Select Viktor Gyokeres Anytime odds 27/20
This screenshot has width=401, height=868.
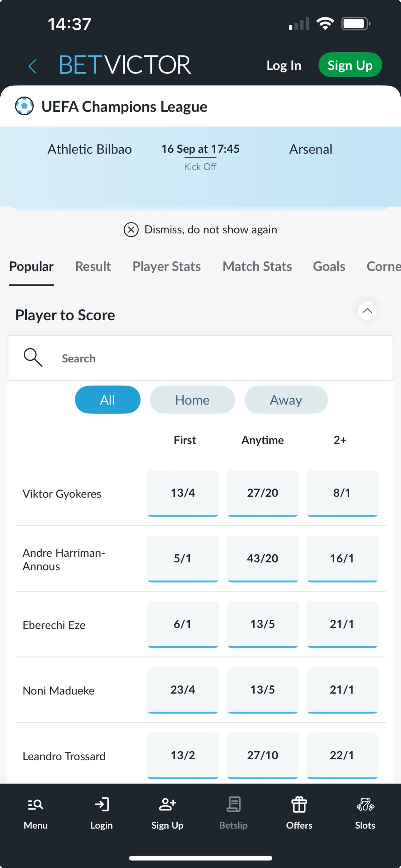(x=263, y=493)
